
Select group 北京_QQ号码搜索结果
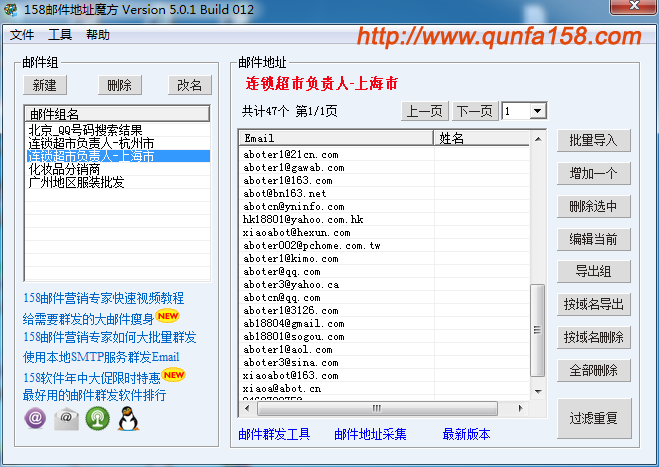(118, 130)
